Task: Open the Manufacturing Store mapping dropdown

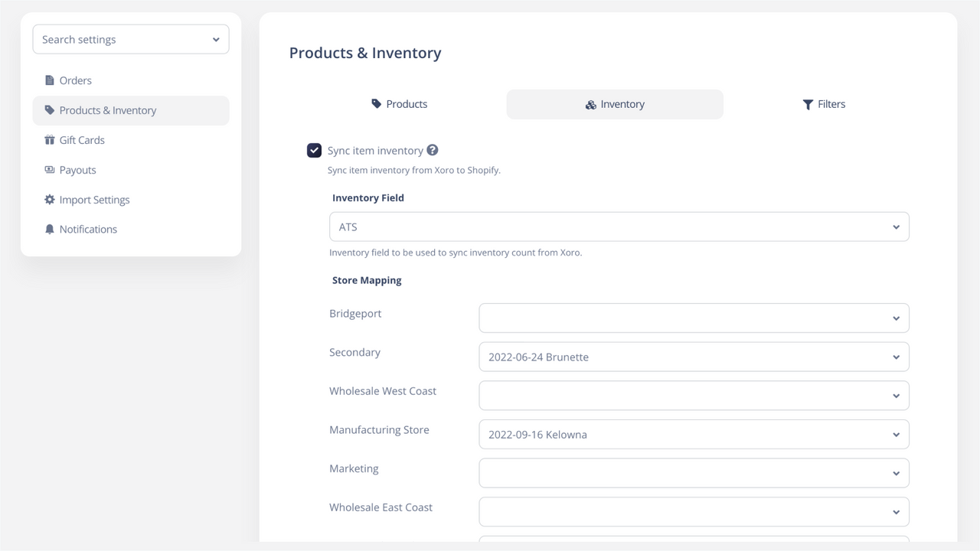Action: [694, 435]
